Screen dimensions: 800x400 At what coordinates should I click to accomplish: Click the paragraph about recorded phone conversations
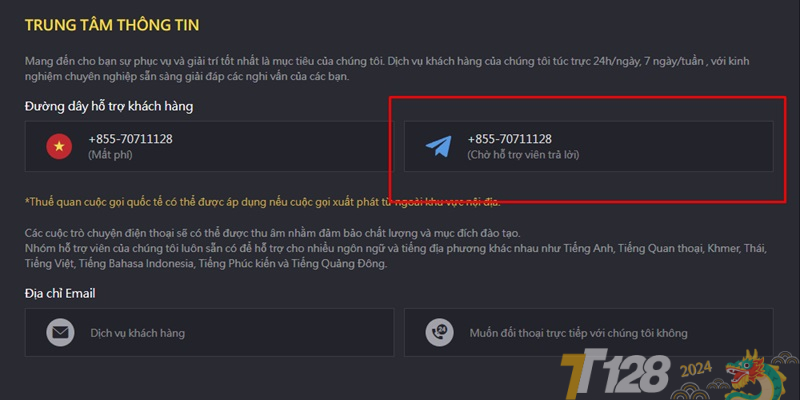(x=272, y=233)
